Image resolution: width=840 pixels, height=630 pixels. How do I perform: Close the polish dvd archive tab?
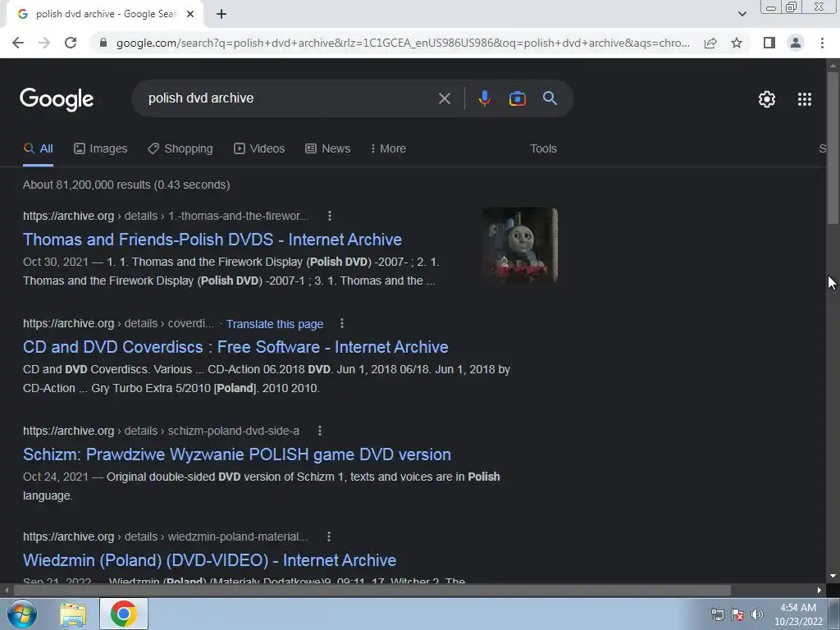click(x=190, y=14)
